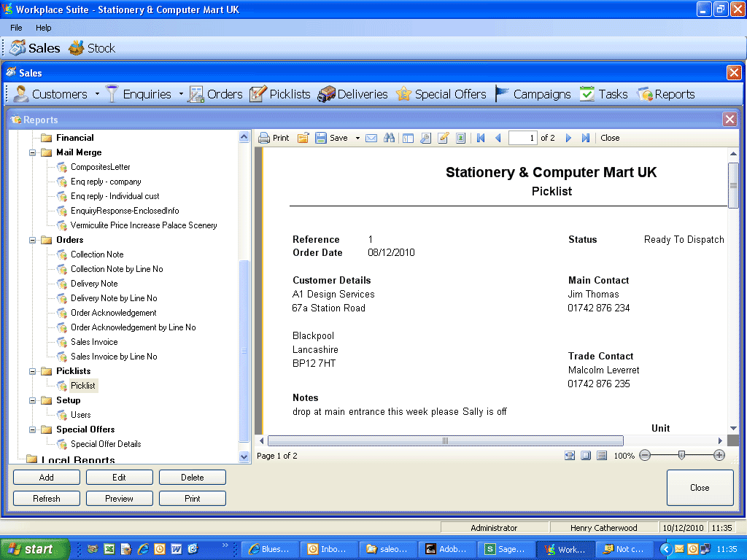Viewport: 747px width, 560px height.
Task: Go to the next report page
Action: click(x=568, y=138)
